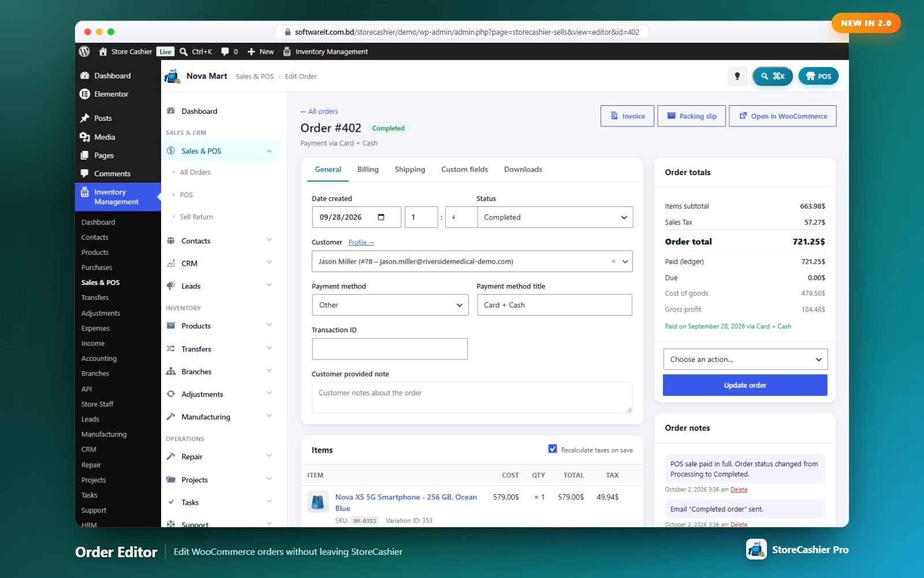Open the Choose an action dropdown

point(746,360)
